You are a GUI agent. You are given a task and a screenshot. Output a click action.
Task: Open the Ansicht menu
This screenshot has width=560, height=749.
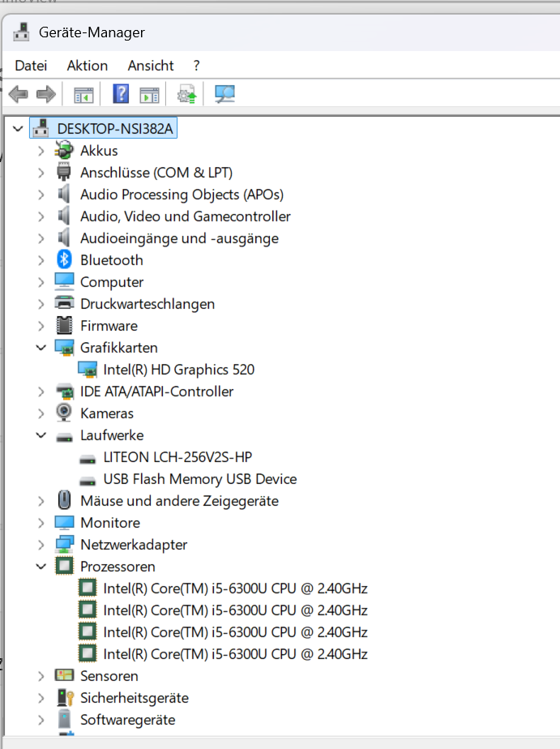pyautogui.click(x=151, y=66)
